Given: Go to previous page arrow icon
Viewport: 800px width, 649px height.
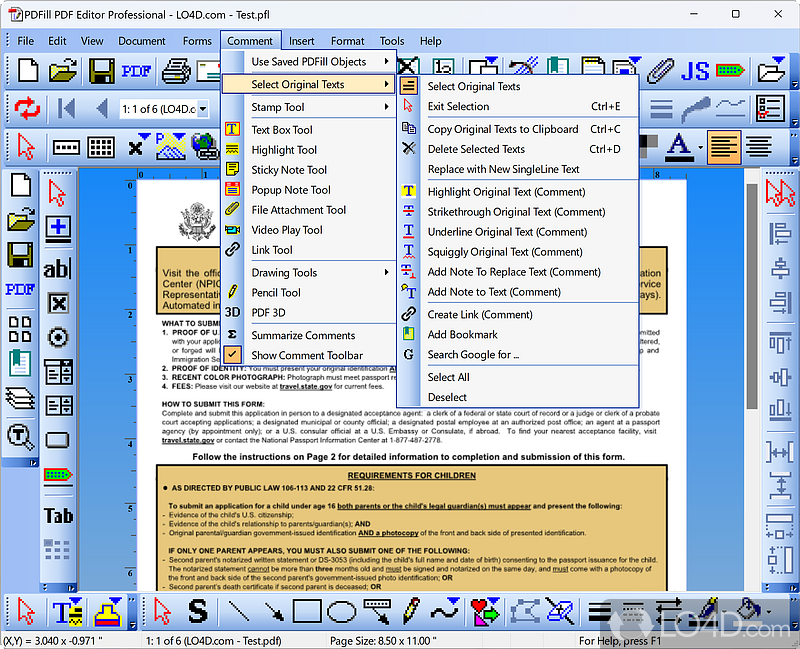Looking at the screenshot, I should (102, 108).
